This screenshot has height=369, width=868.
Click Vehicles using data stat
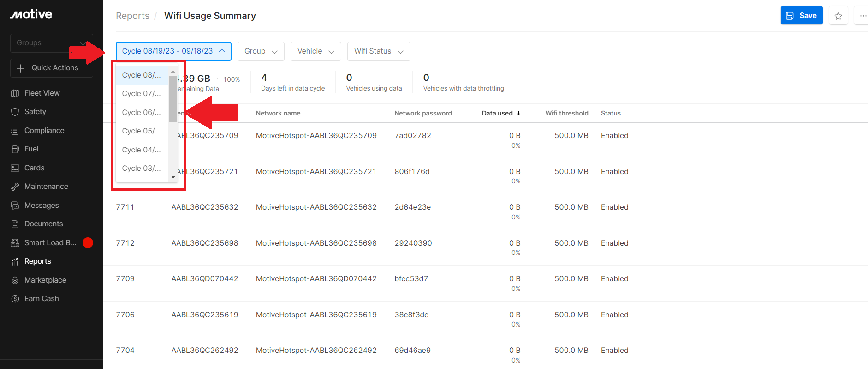click(374, 83)
